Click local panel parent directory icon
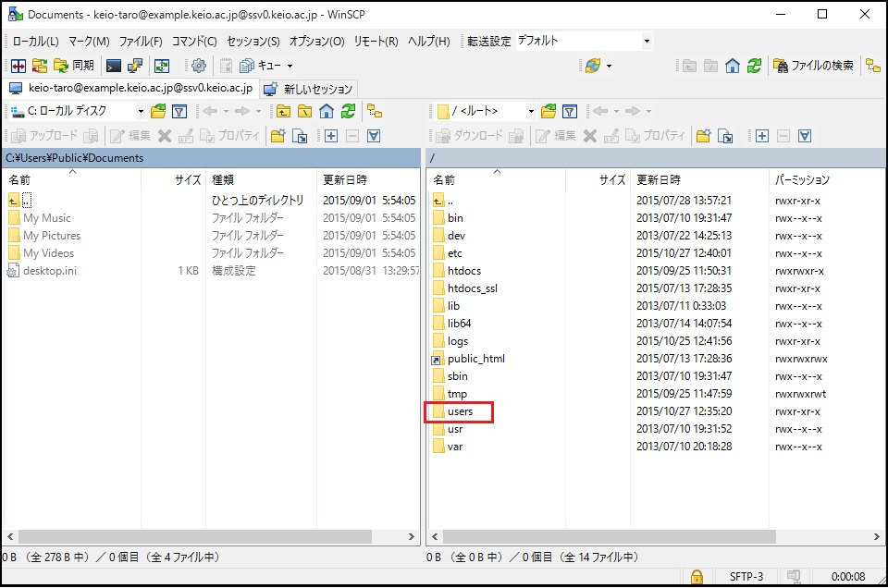888x588 pixels. pos(283,111)
